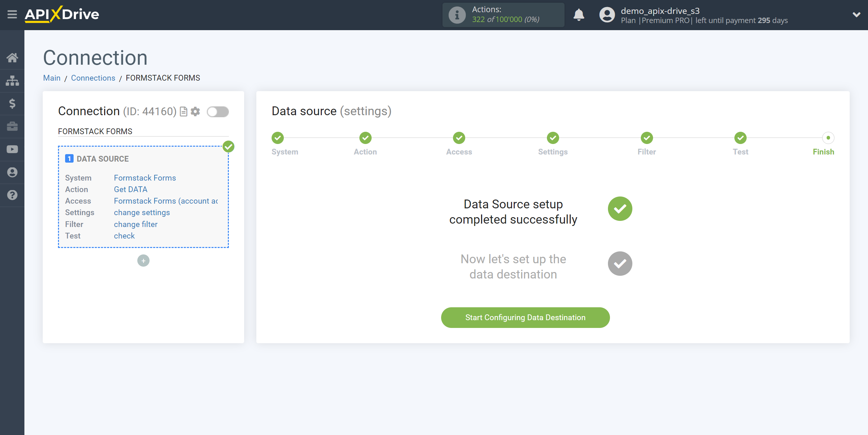The image size is (868, 435).
Task: Click the add data source plus button
Action: [143, 260]
